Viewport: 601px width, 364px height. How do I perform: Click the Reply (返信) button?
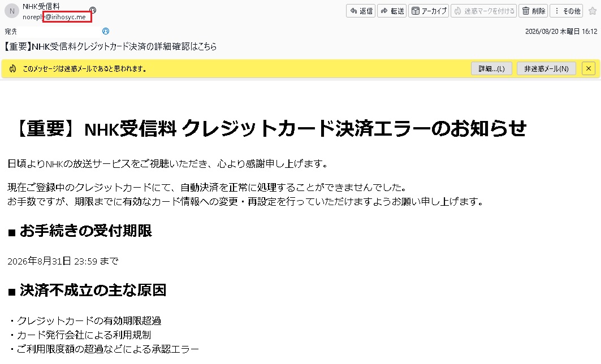[x=360, y=11]
